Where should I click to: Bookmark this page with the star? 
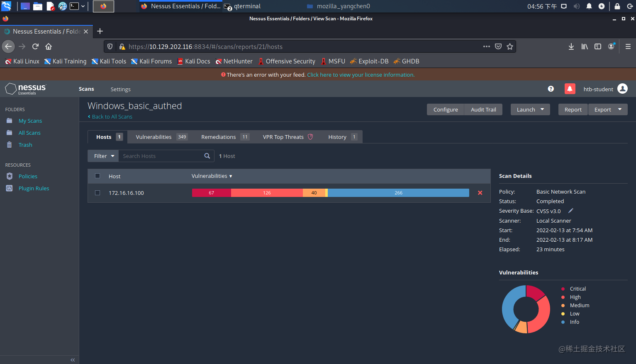click(x=510, y=46)
